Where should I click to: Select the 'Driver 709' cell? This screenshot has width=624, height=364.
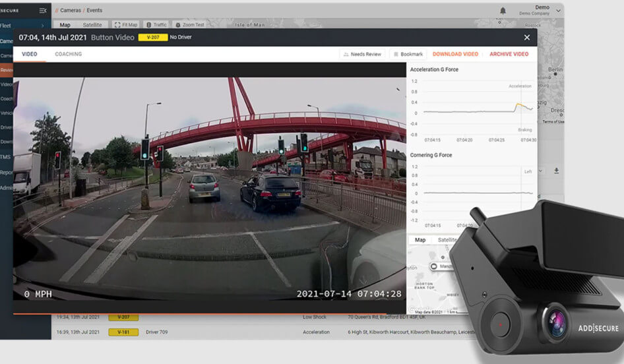pos(157,332)
